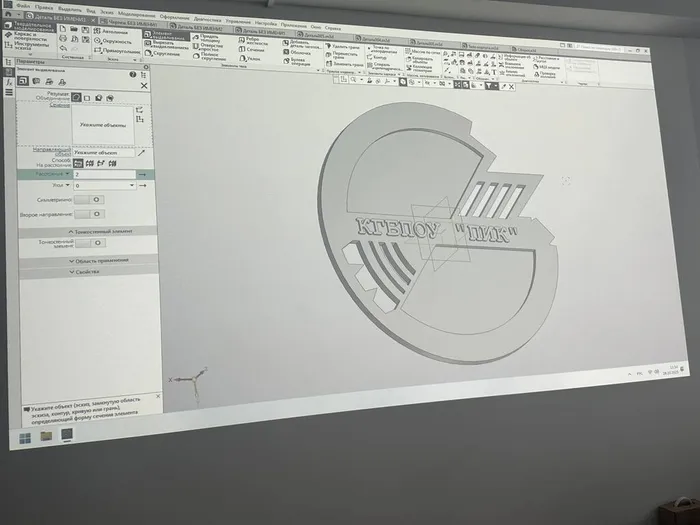
Task: Select Точка по координатам tool
Action: click(384, 50)
